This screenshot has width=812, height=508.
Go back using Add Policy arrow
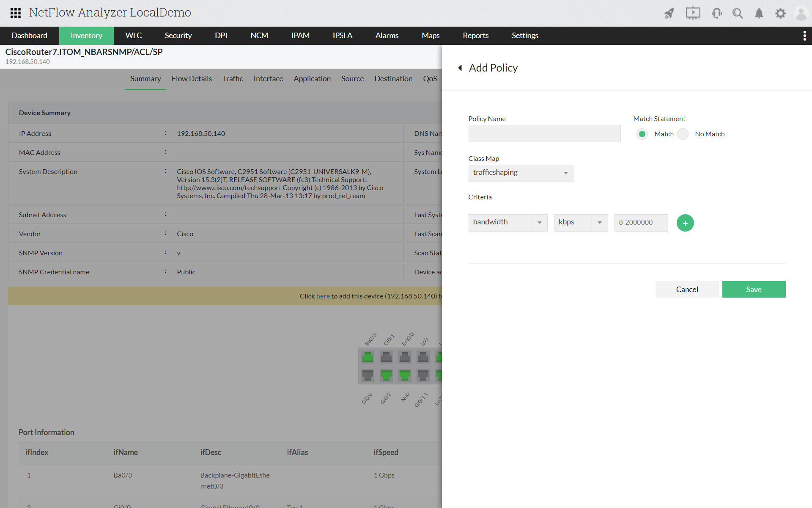[460, 68]
